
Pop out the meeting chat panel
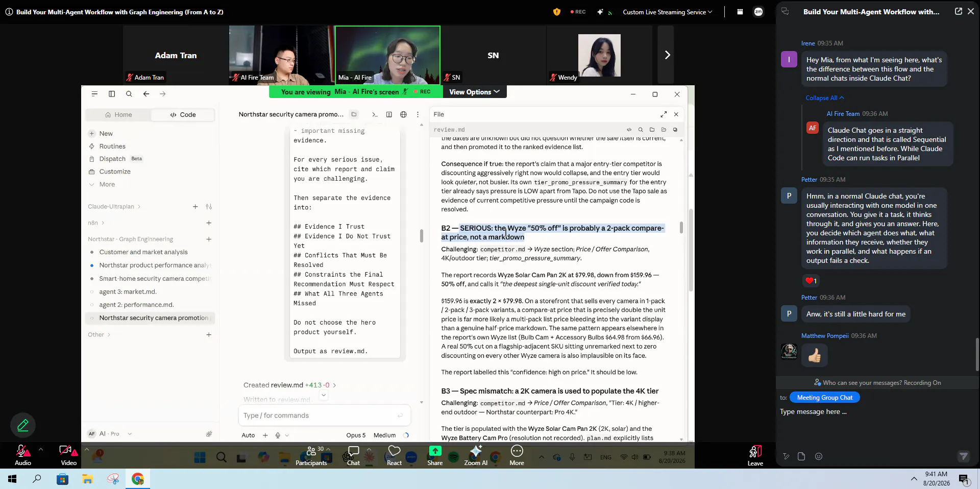click(x=958, y=11)
